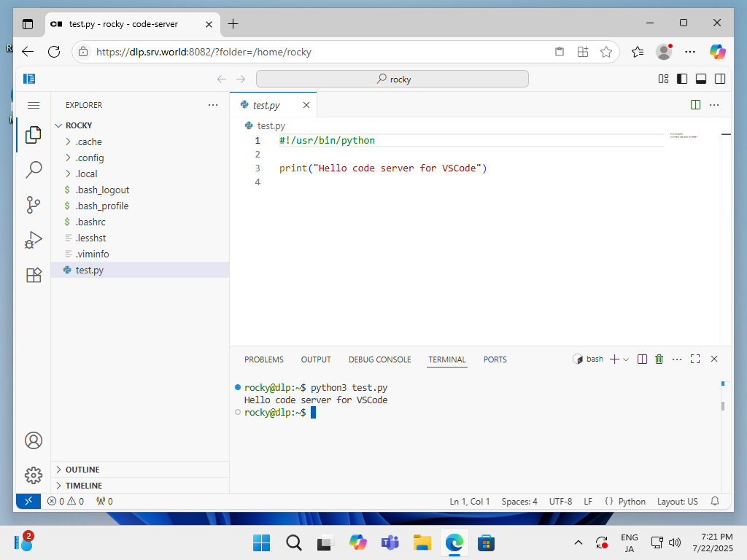Split the terminal
The width and height of the screenshot is (747, 560).
641,359
